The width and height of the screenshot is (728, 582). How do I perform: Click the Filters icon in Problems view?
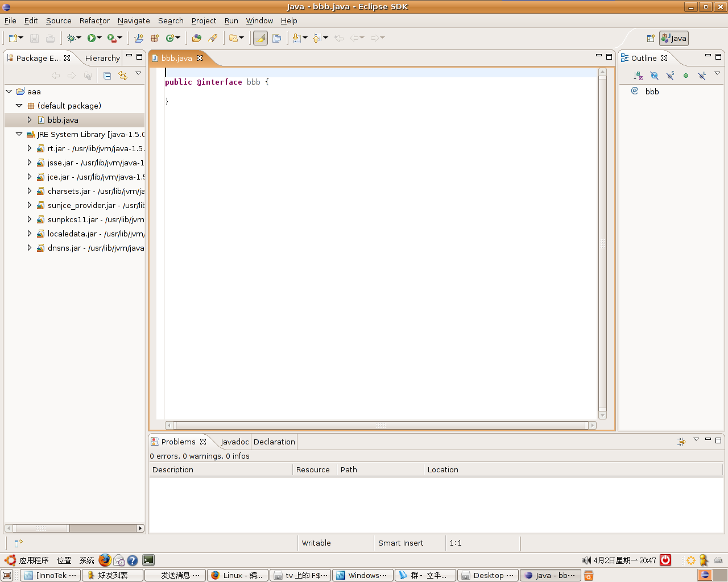[681, 442]
